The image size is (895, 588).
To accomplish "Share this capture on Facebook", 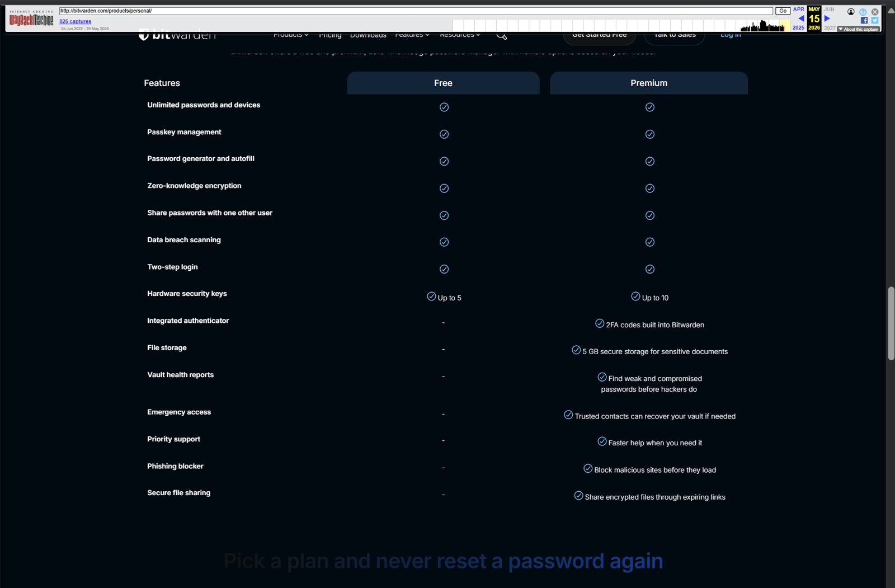I will click(864, 21).
